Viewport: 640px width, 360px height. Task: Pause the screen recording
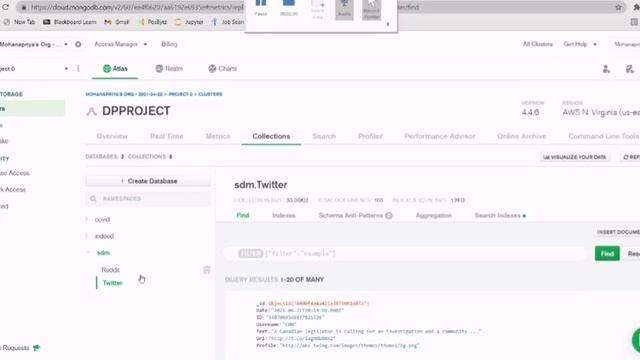pos(261,7)
